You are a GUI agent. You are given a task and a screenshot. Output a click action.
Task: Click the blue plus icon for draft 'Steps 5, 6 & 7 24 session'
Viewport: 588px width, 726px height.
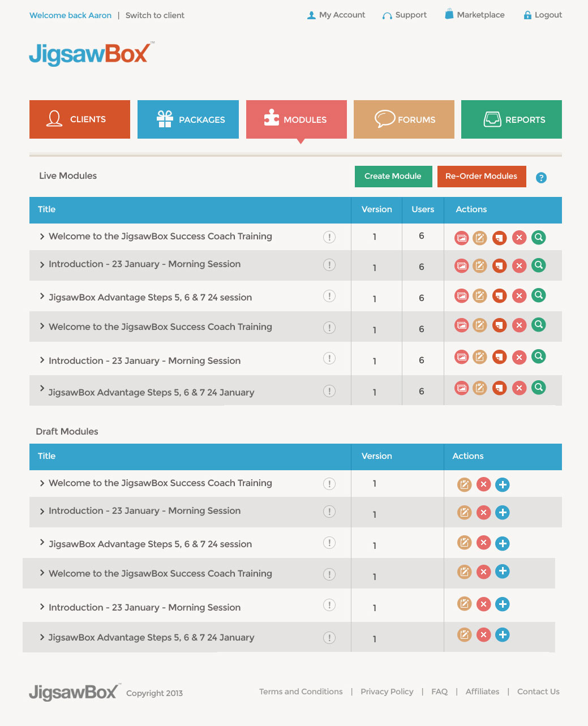coord(503,544)
